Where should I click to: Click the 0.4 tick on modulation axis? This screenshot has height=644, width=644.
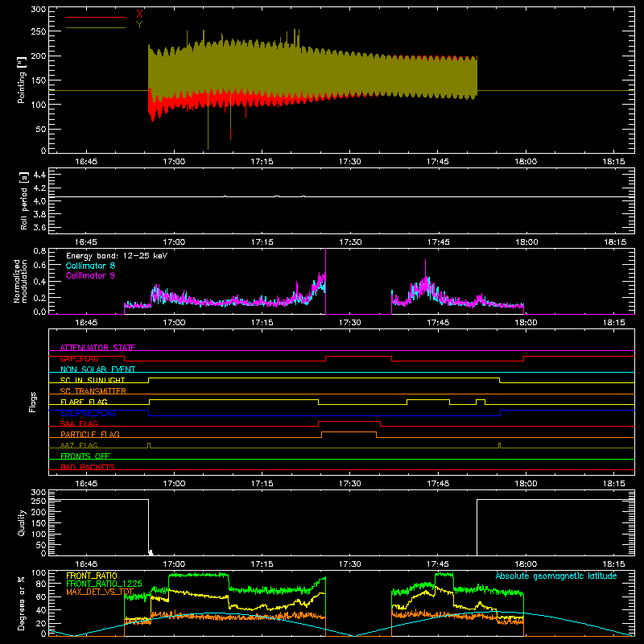(39, 282)
